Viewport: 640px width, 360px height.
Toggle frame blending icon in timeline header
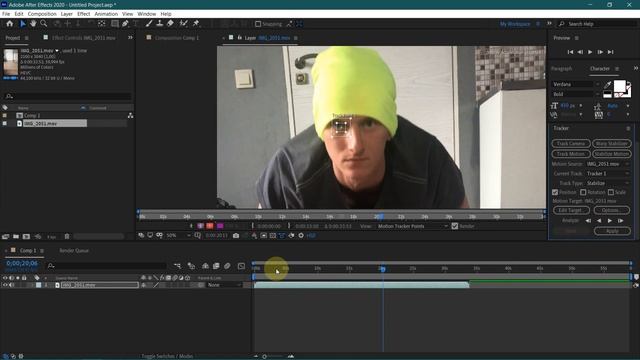216,266
